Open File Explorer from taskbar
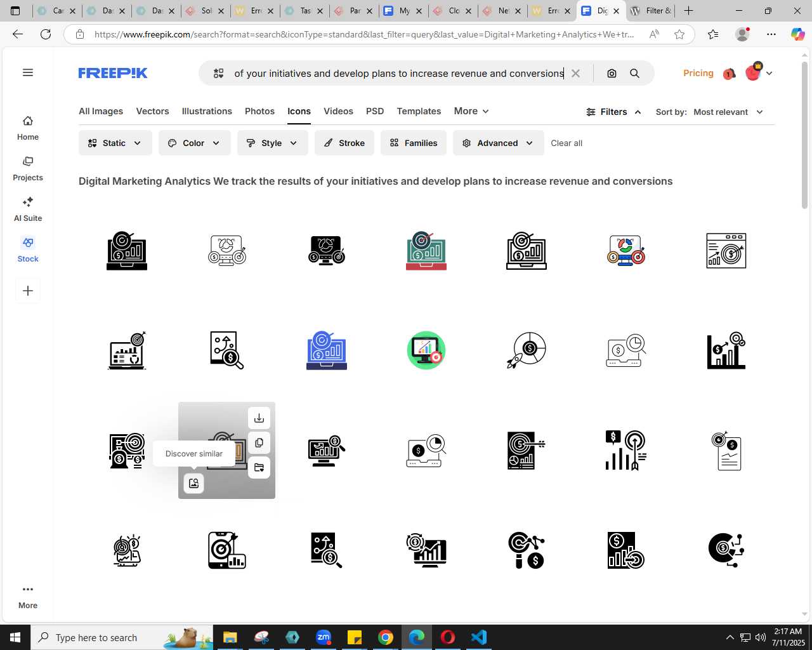 (x=230, y=637)
